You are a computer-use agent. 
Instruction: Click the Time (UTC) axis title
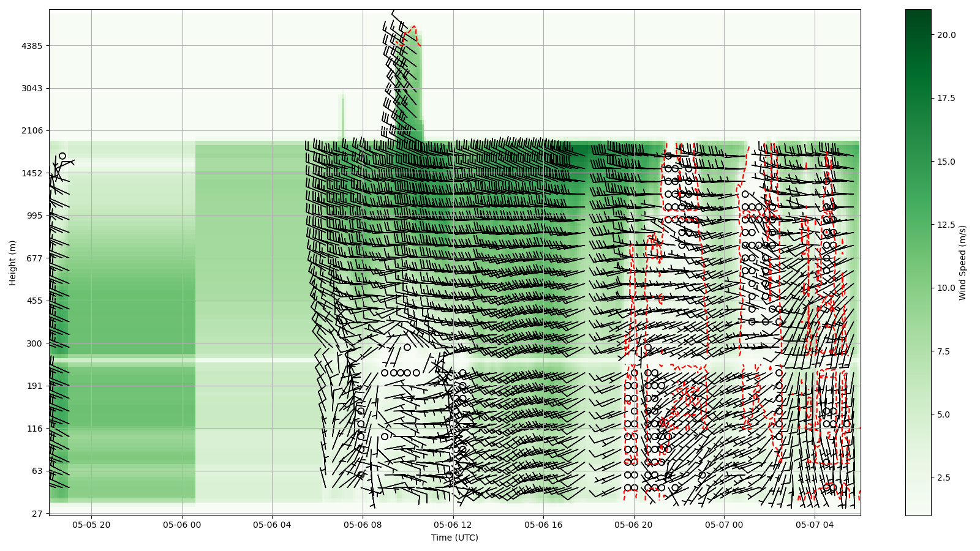point(454,538)
